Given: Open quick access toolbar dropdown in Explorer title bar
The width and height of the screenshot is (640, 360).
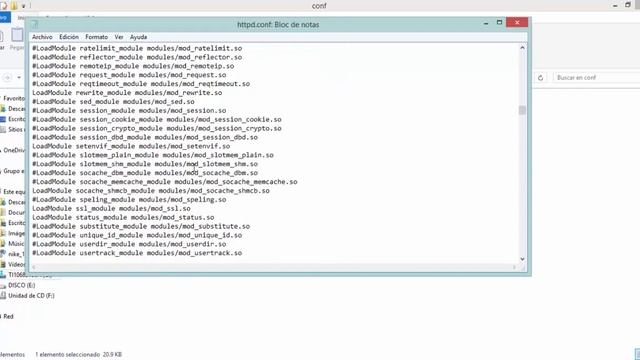Looking at the screenshot, I should coord(23,6).
